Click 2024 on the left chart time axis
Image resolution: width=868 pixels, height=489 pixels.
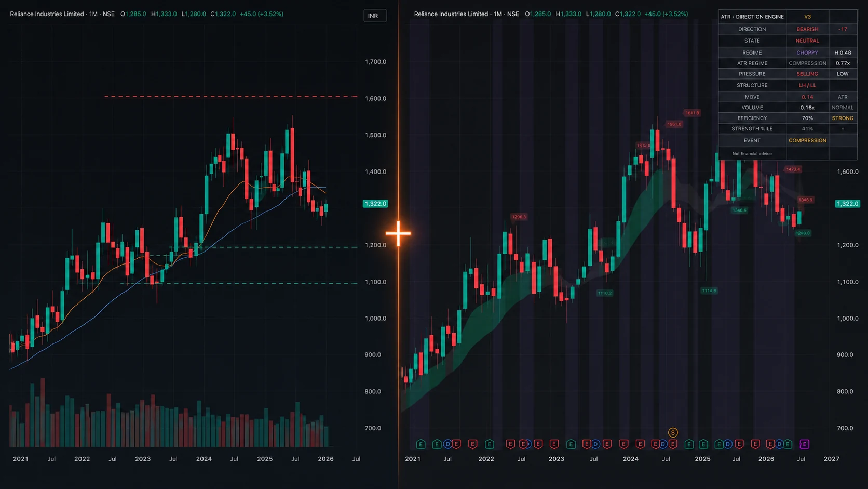pyautogui.click(x=204, y=459)
